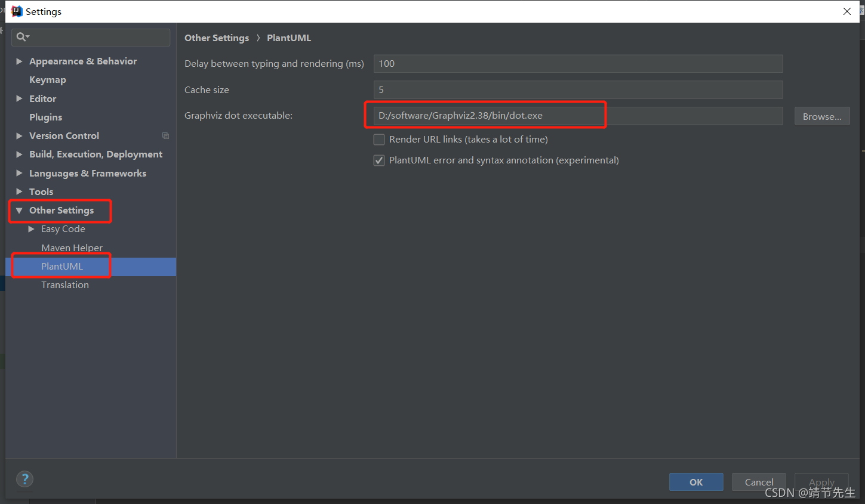The height and width of the screenshot is (504, 865).
Task: Click the project-level icon beside Version Control
Action: click(x=165, y=136)
